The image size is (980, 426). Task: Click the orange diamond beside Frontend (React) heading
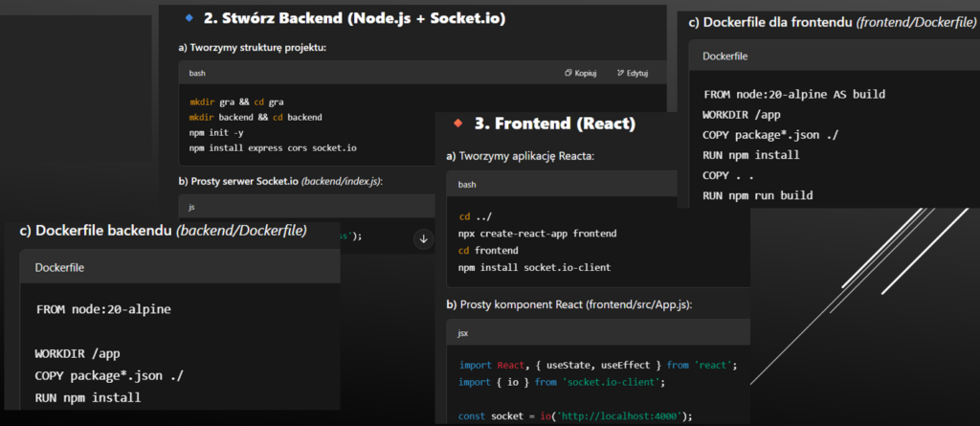point(457,123)
